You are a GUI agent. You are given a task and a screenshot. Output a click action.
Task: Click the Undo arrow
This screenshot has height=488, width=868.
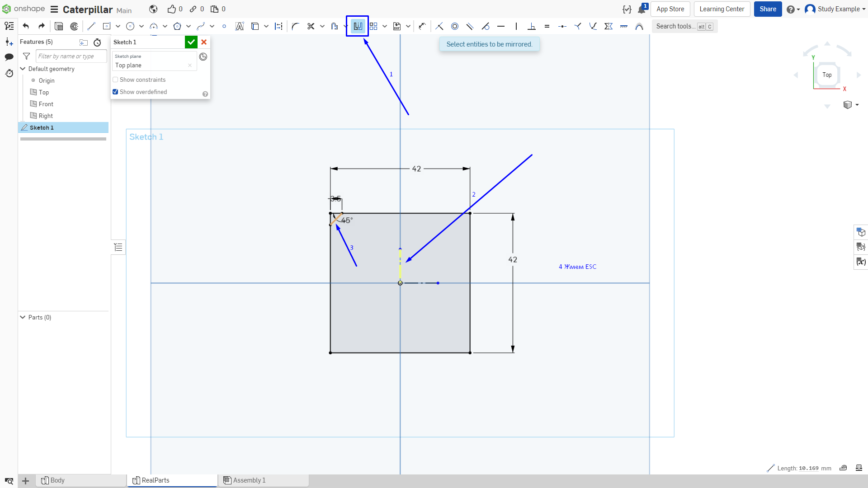tap(26, 26)
